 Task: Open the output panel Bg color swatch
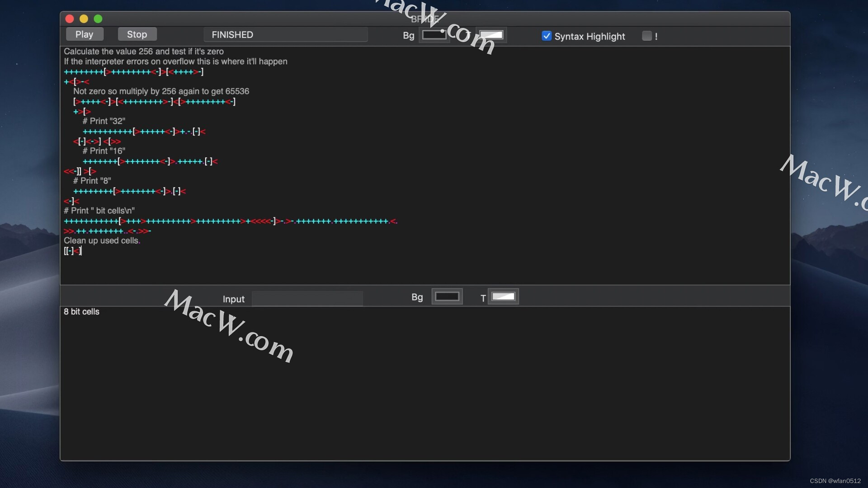coord(447,296)
